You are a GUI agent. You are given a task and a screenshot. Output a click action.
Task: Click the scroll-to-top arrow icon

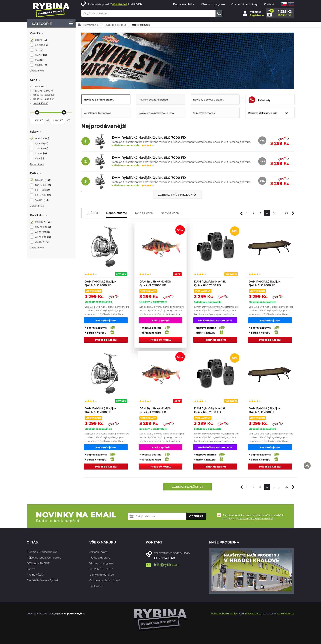[x=307, y=466]
